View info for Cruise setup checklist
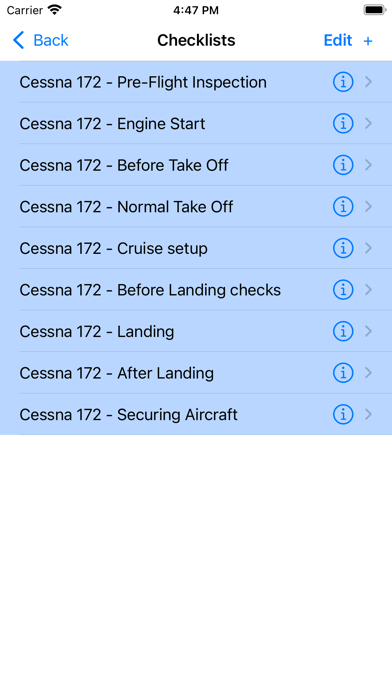The width and height of the screenshot is (392, 696). (343, 248)
